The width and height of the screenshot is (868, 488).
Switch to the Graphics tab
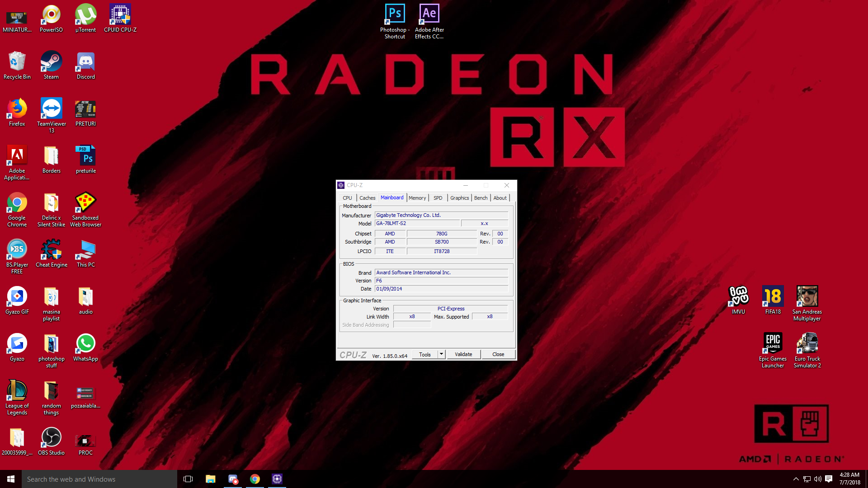tap(459, 198)
